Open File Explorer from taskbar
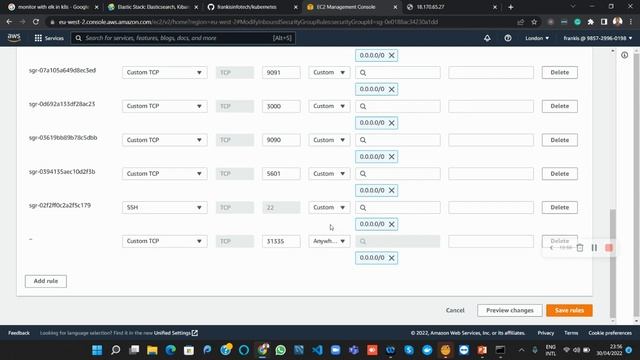The height and width of the screenshot is (360, 640). [152, 350]
